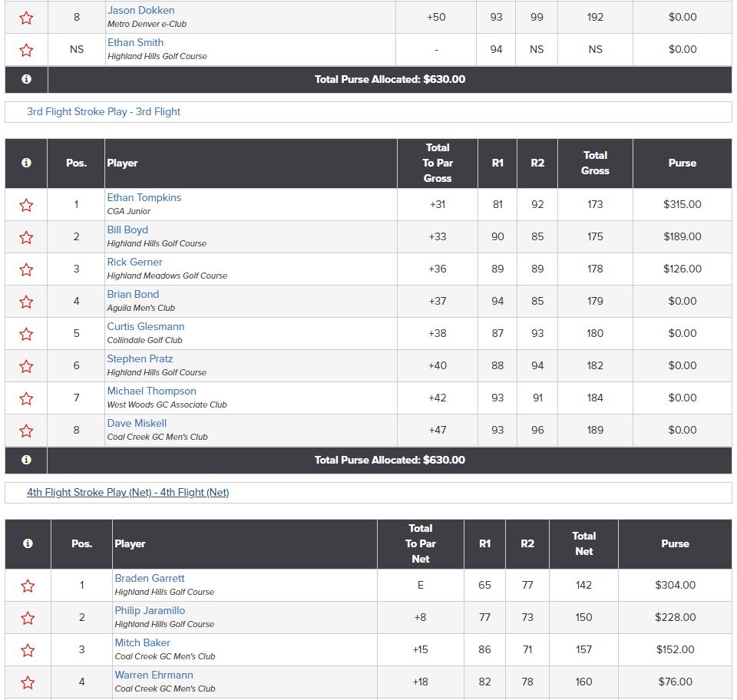Image resolution: width=737 pixels, height=700 pixels.
Task: Click info icon in 3rd Flight header
Action: click(x=26, y=163)
